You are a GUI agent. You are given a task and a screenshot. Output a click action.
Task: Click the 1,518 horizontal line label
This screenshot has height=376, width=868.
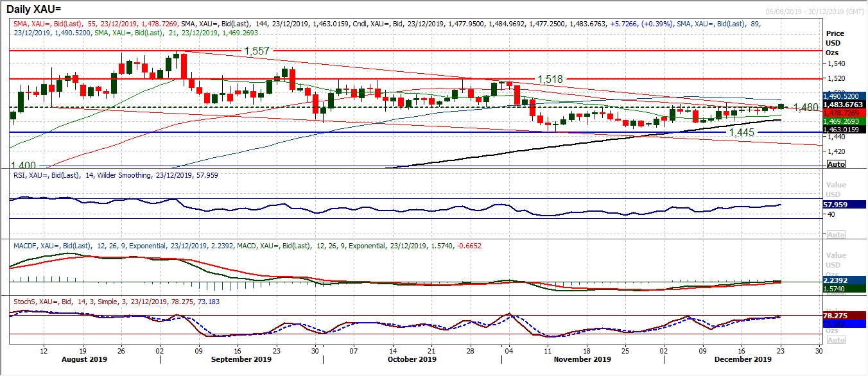(x=550, y=79)
